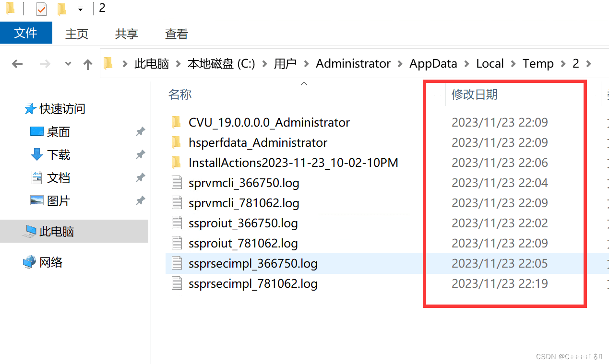Click the Back navigation arrow

point(17,64)
